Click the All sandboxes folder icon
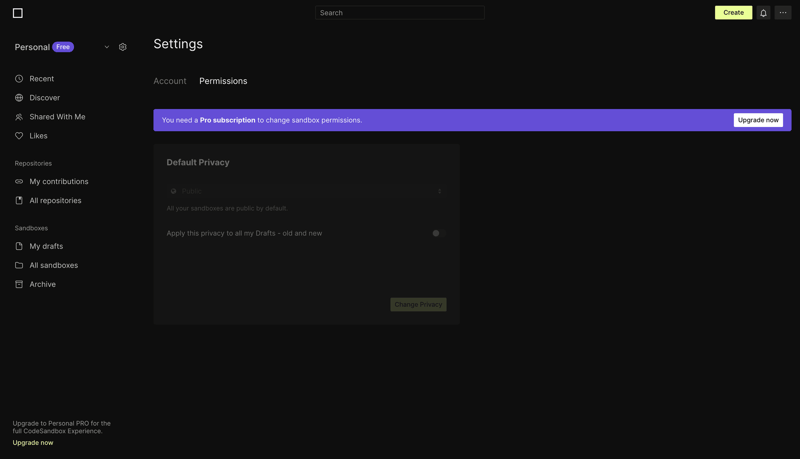Screen dimensions: 800x459 [x=19, y=265]
